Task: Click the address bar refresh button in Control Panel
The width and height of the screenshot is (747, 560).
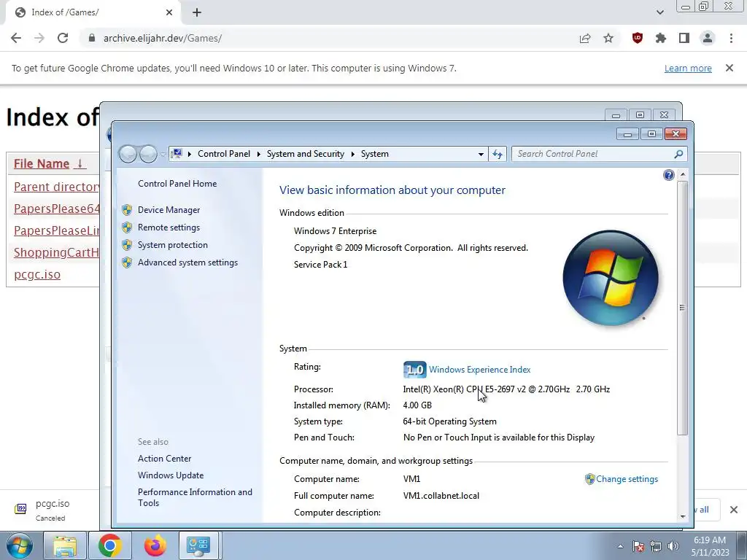Action: [x=498, y=154]
